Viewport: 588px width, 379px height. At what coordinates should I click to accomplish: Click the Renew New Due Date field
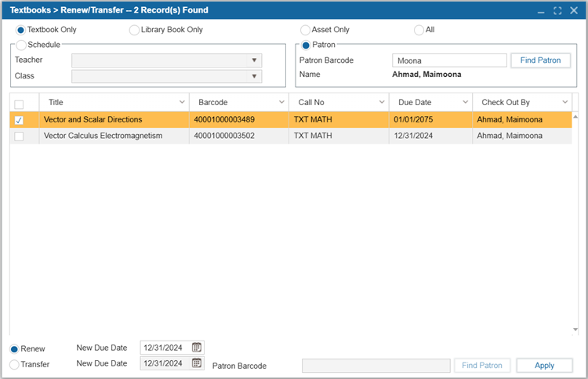pos(165,348)
